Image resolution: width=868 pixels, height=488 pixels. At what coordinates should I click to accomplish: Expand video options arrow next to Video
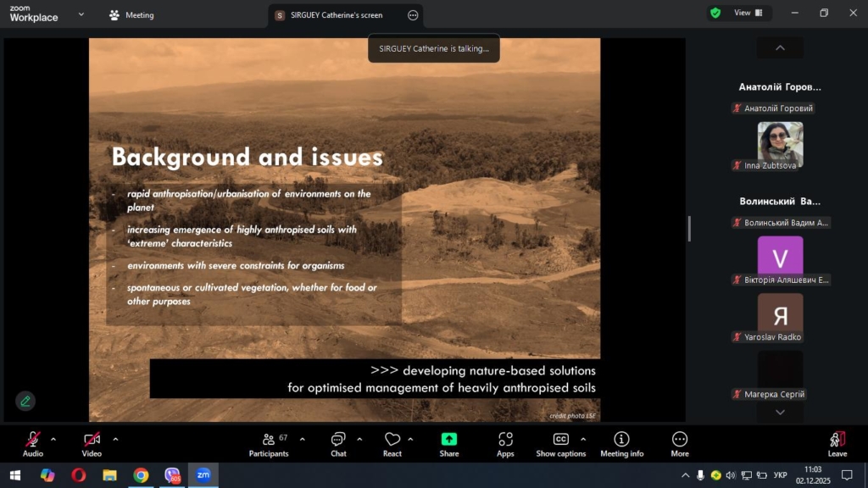(x=115, y=439)
